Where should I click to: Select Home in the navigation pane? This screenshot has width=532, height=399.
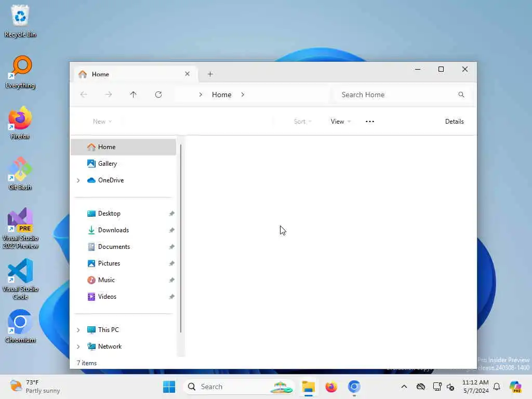pos(124,147)
